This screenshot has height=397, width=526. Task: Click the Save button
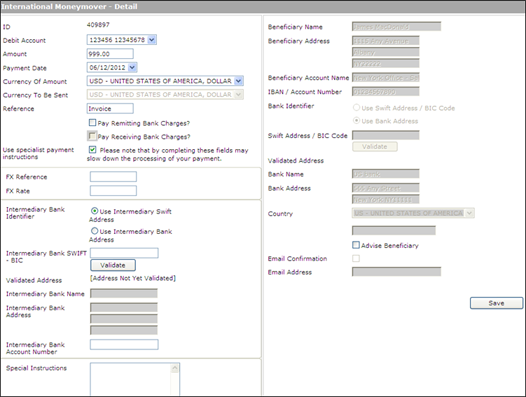point(496,303)
